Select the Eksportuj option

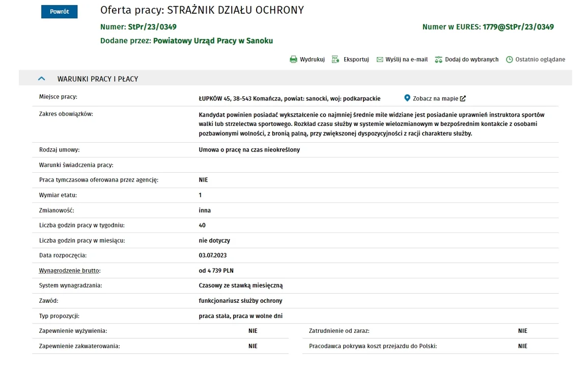[x=356, y=59]
